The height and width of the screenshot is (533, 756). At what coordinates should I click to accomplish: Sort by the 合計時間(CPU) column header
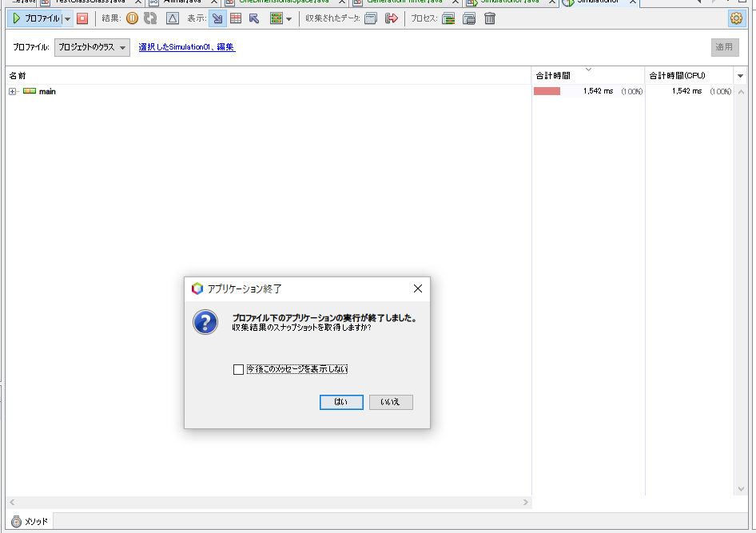(689, 76)
